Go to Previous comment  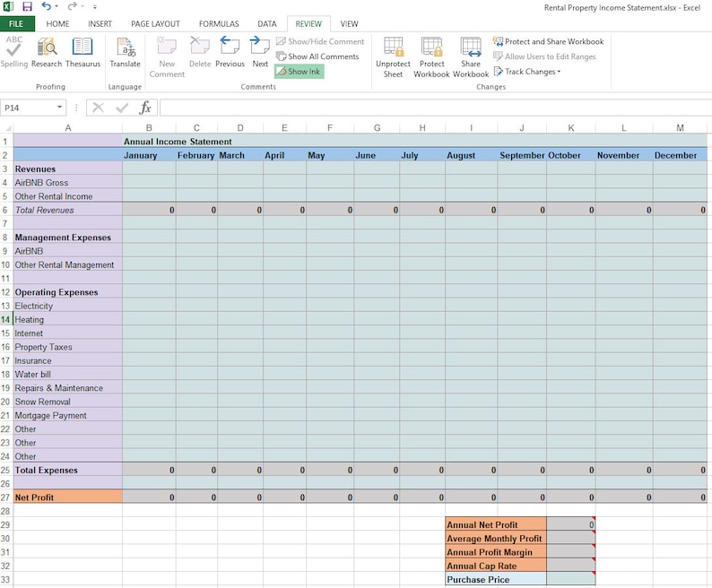230,52
